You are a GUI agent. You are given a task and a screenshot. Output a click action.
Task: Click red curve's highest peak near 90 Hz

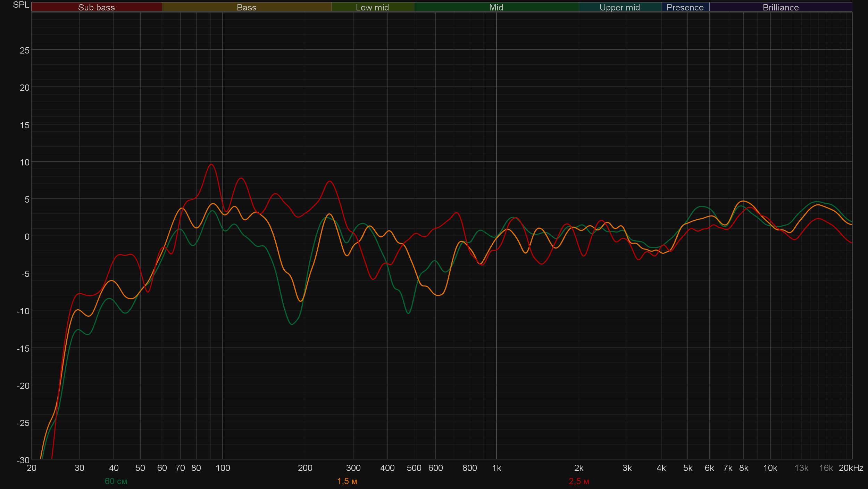coord(211,164)
